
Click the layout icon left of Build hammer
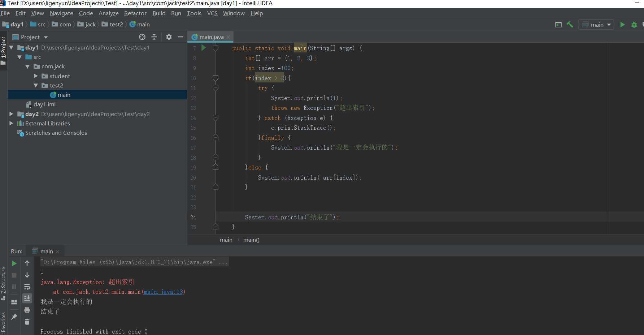[x=558, y=25]
